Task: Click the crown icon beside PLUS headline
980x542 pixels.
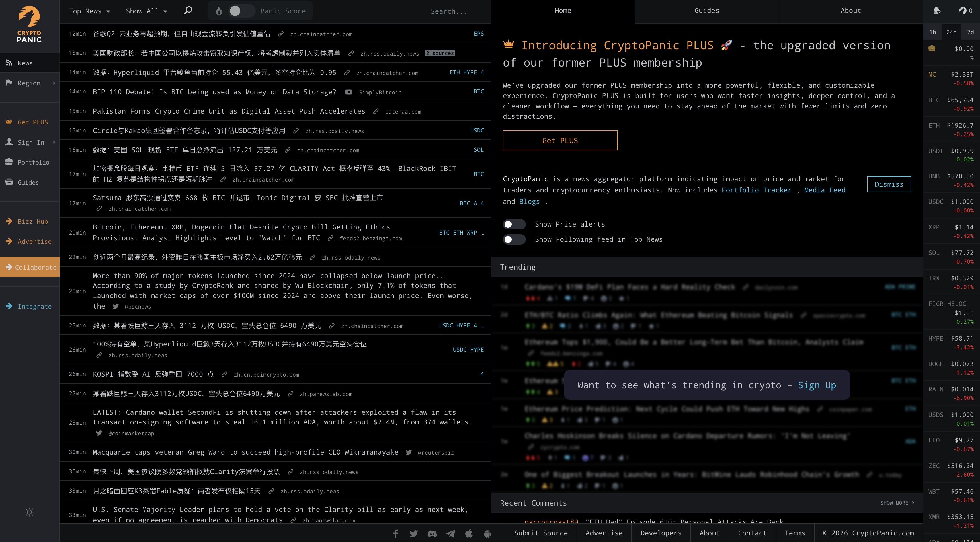Action: (x=508, y=44)
